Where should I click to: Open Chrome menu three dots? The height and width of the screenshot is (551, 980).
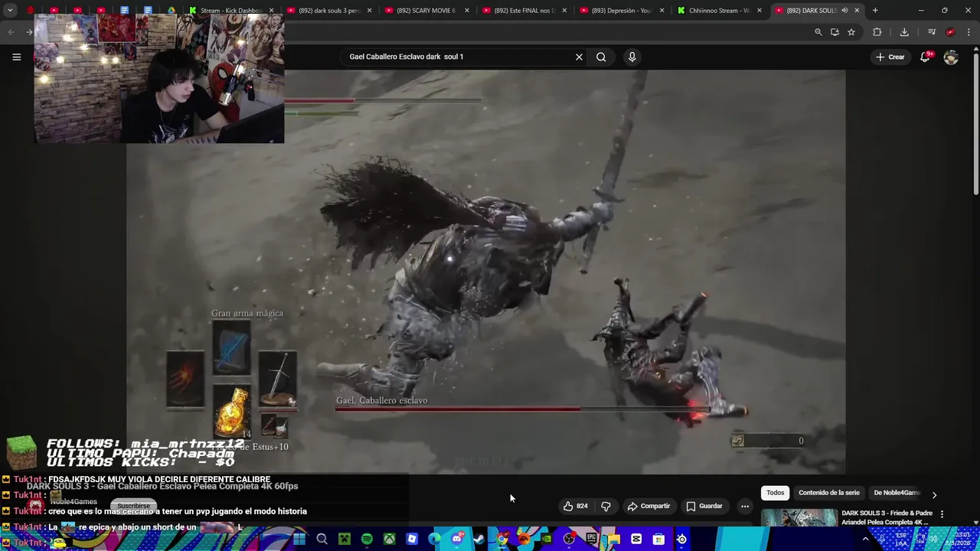[969, 32]
